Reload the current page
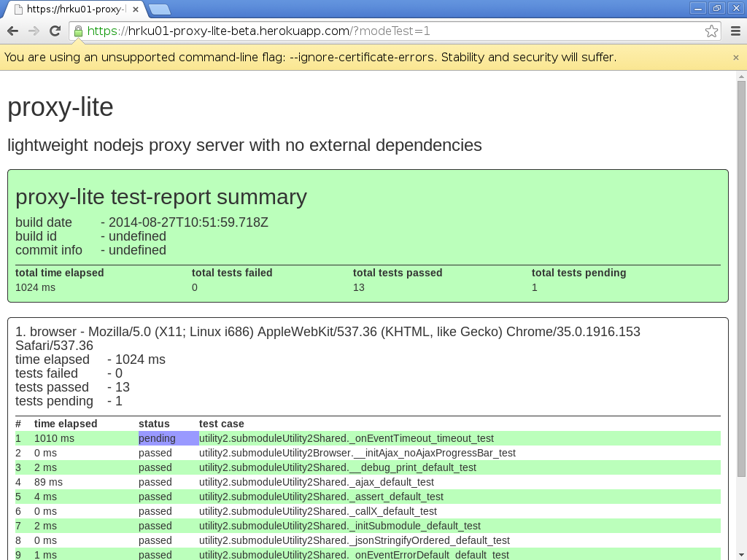The width and height of the screenshot is (747, 560). point(55,31)
